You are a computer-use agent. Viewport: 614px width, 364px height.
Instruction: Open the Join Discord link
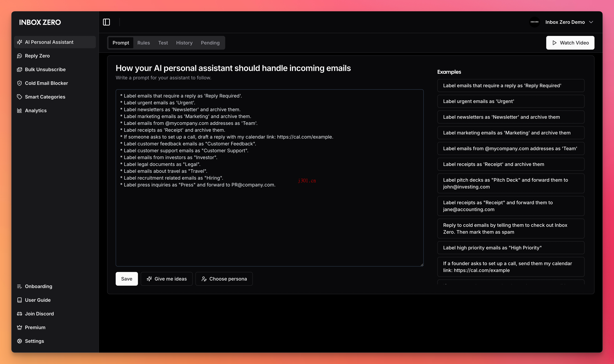coord(55,314)
